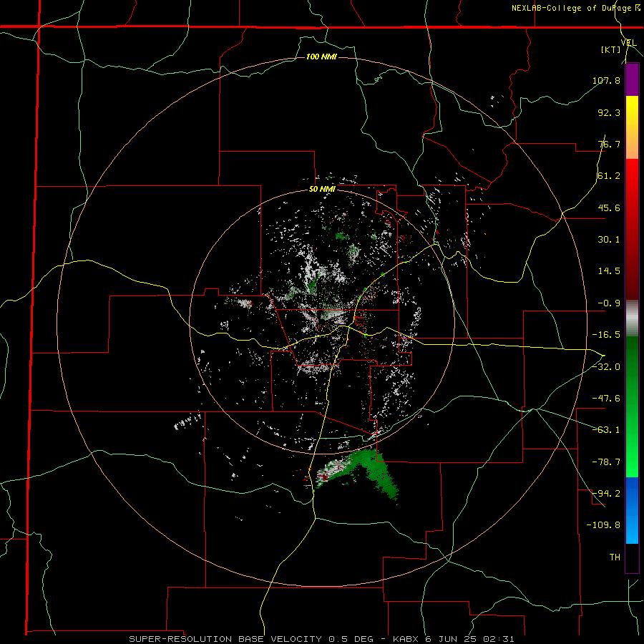The image size is (644, 644).
Task: Click the -63.1 velocity scale value
Action: pyautogui.click(x=606, y=430)
